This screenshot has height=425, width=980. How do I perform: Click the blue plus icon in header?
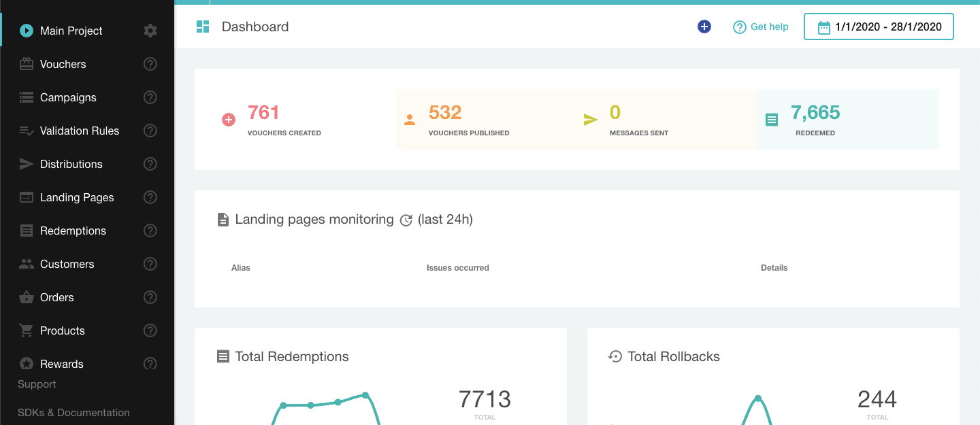pos(704,27)
